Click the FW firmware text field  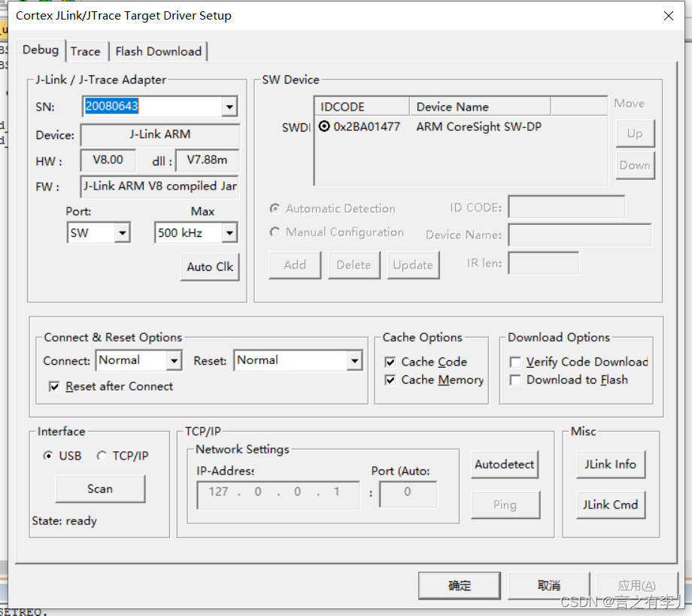point(159,187)
